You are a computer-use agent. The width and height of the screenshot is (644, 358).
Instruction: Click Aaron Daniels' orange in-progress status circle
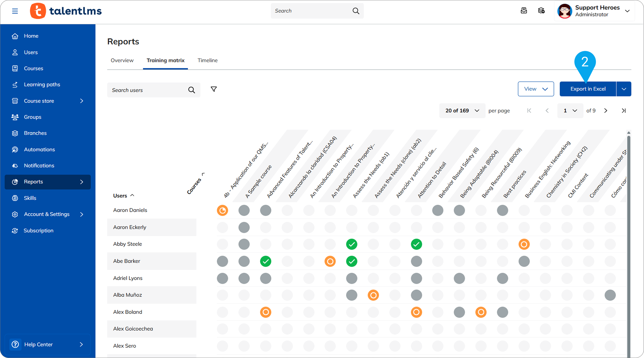(x=222, y=210)
